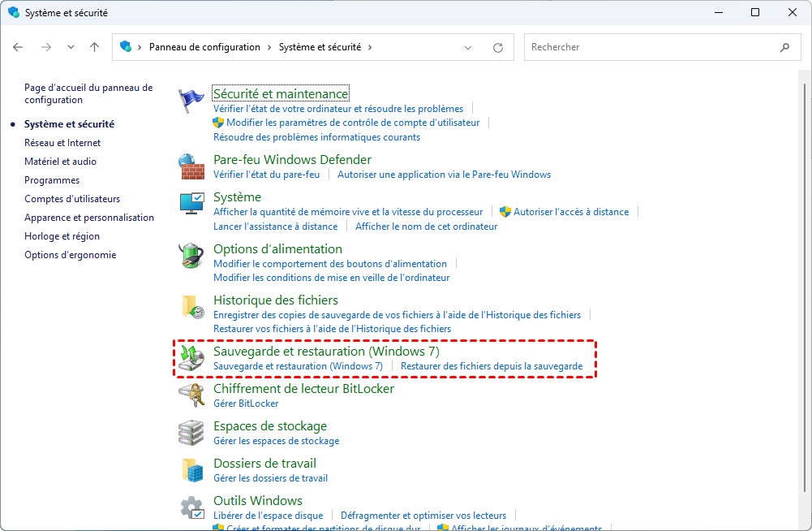
Task: Open Sauvegarde et restauration (Windows 7) heading
Action: coord(326,351)
